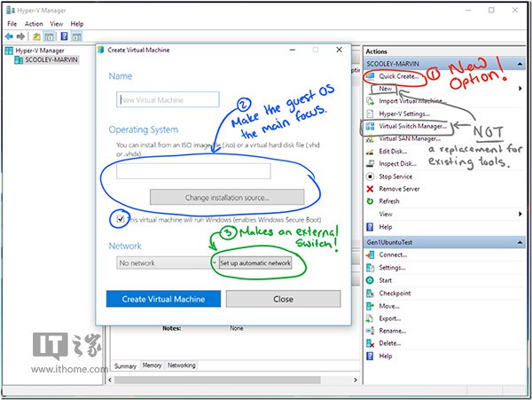The width and height of the screenshot is (532, 400).
Task: Click the green Refresh icon
Action: tap(370, 201)
